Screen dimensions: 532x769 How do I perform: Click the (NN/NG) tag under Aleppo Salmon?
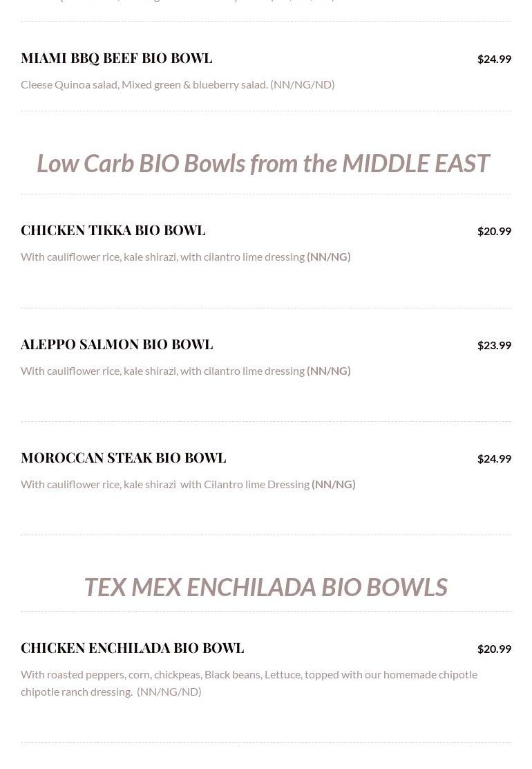pyautogui.click(x=329, y=371)
